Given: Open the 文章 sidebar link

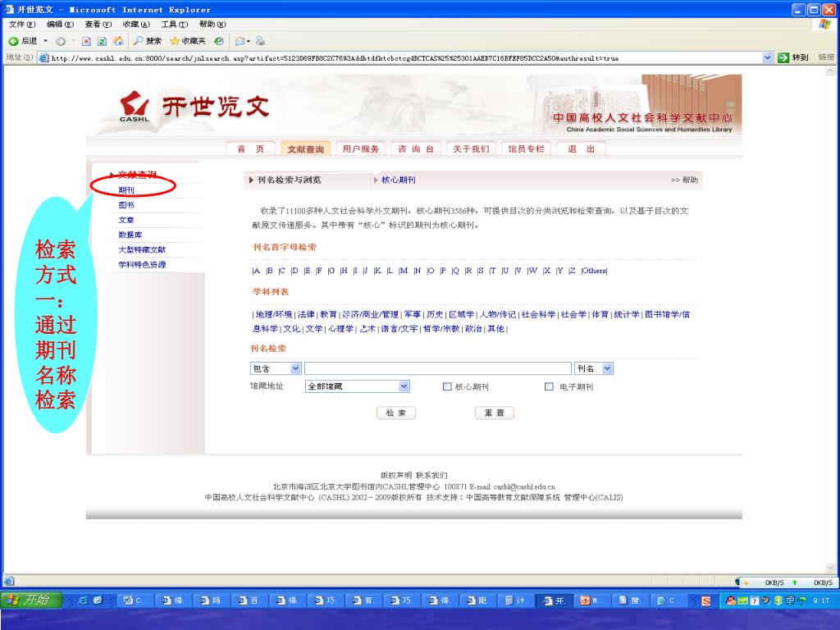Looking at the screenshot, I should (x=126, y=220).
